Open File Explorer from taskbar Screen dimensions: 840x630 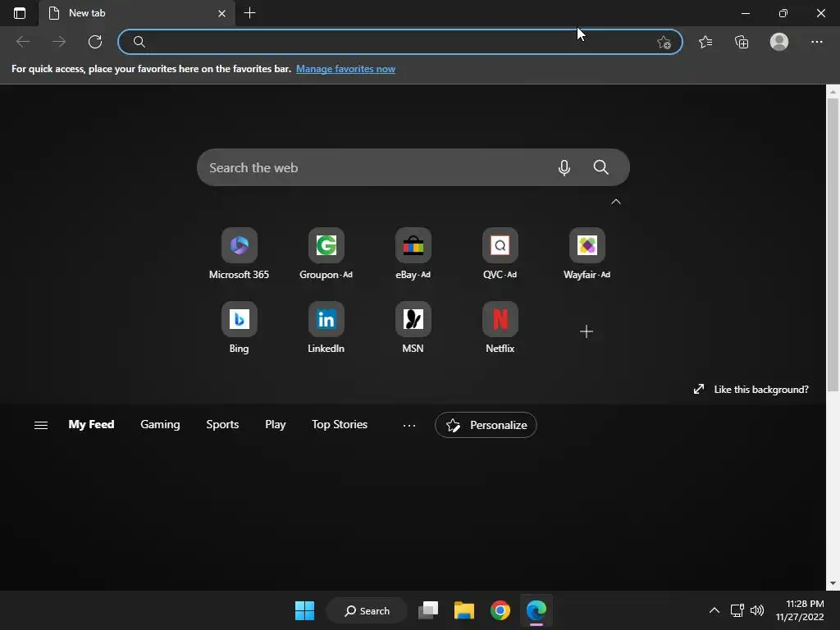464,610
